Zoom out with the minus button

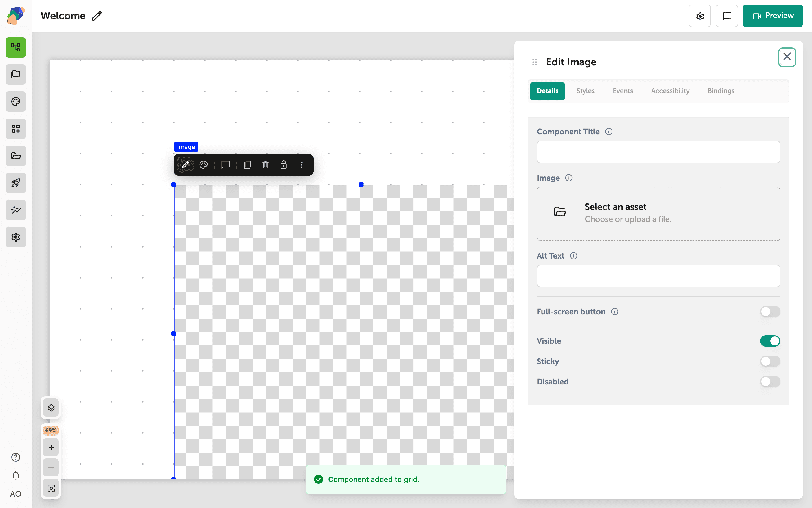51,468
